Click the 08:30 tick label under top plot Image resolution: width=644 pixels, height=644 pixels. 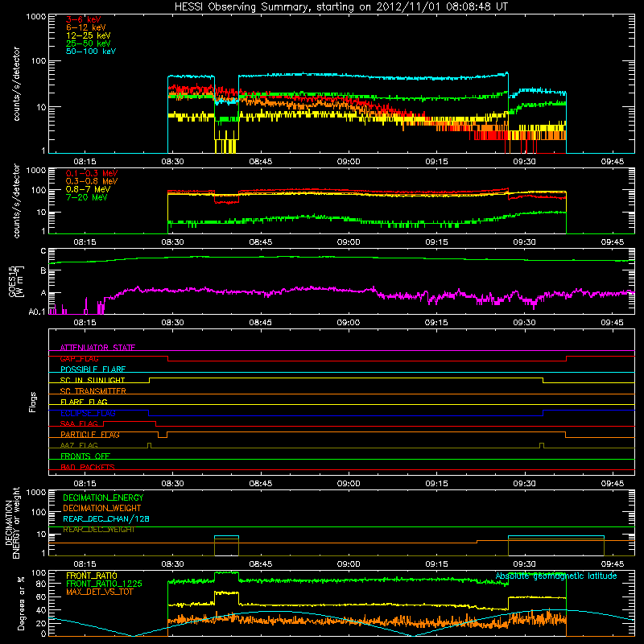pos(172,162)
